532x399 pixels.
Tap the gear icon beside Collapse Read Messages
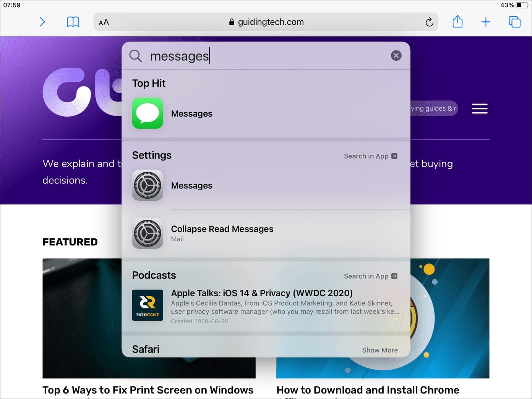(148, 234)
